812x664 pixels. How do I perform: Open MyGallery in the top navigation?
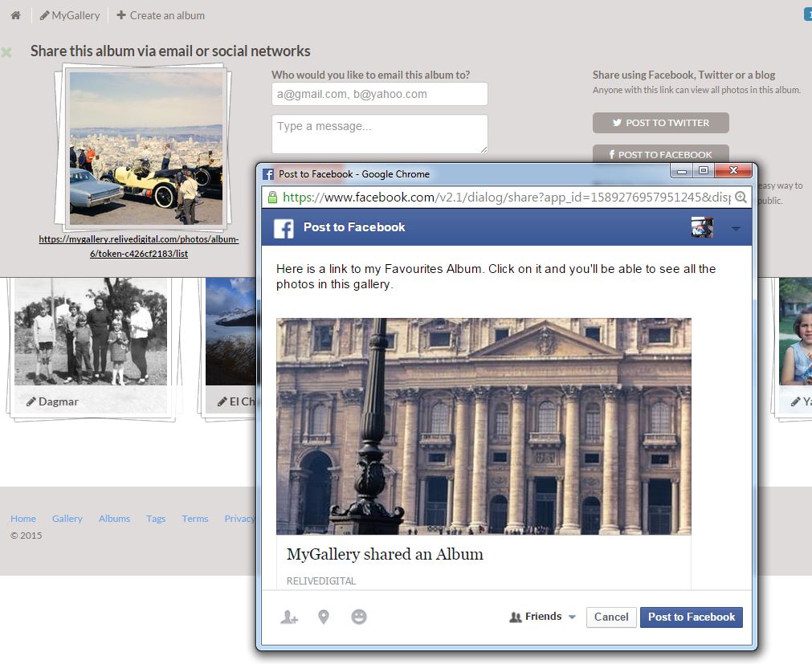coord(70,15)
